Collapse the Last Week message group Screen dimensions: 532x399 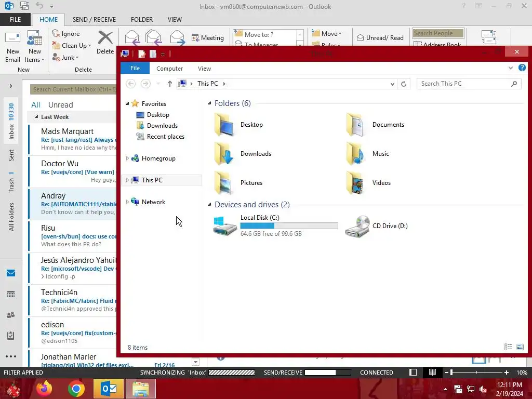tap(36, 117)
